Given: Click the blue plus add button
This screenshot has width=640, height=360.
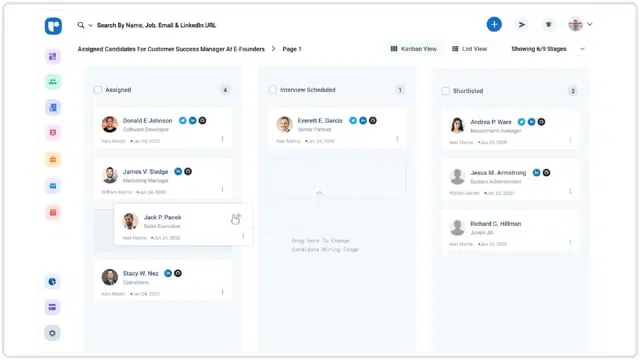Looking at the screenshot, I should pos(494,24).
